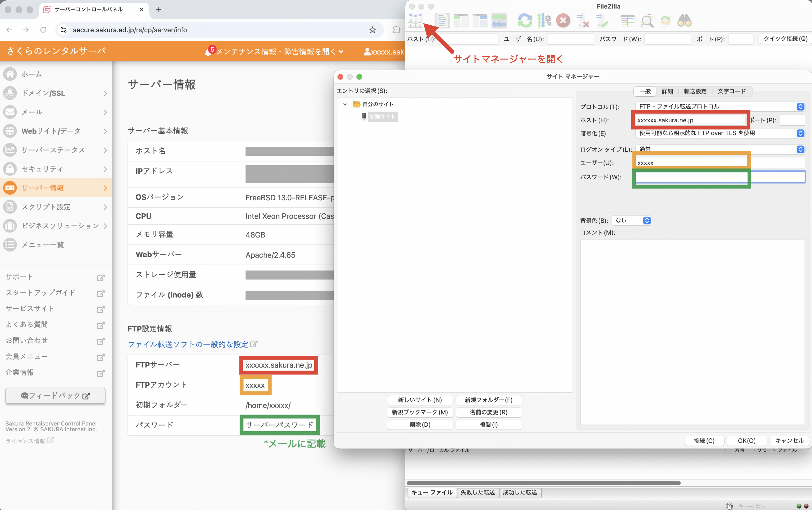Image resolution: width=812 pixels, height=510 pixels.
Task: Click the process queue arrows-gear icon
Action: click(544, 21)
